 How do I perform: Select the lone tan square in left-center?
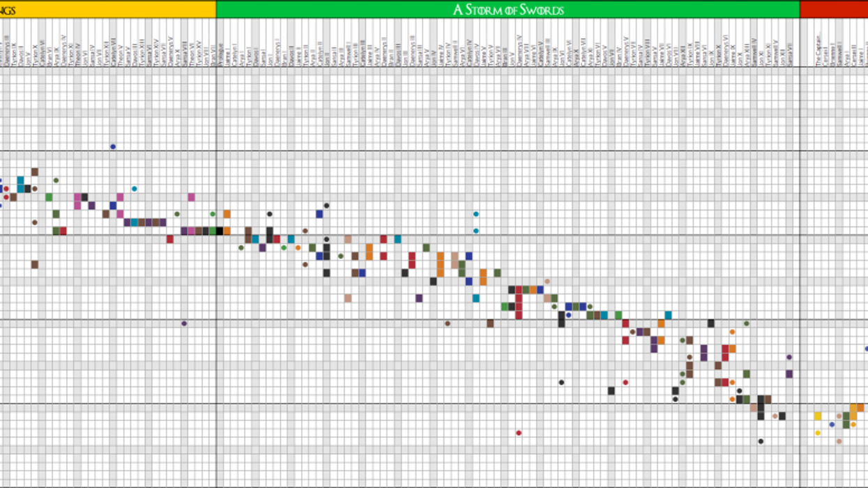[x=348, y=298]
